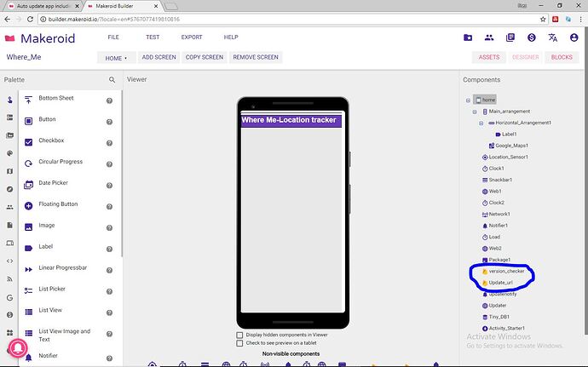Open the Drawing palette category palette icon
The image size is (588, 367).
(9, 153)
